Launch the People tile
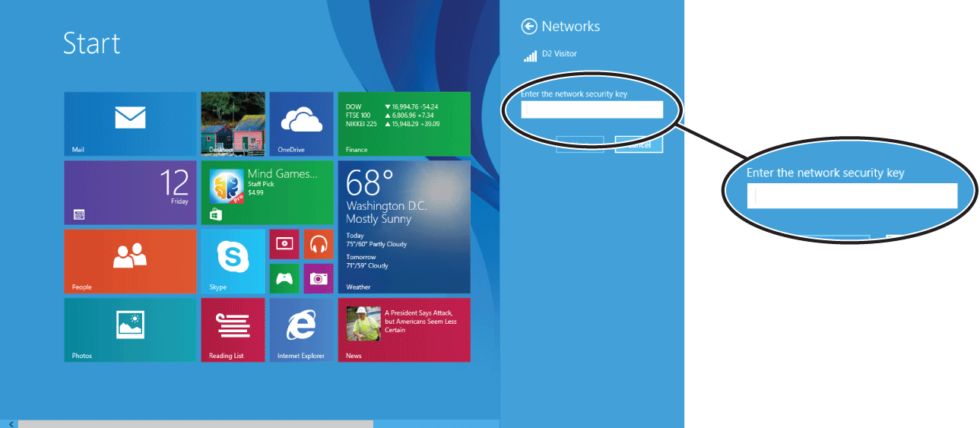This screenshot has height=428, width=980. coord(130,261)
